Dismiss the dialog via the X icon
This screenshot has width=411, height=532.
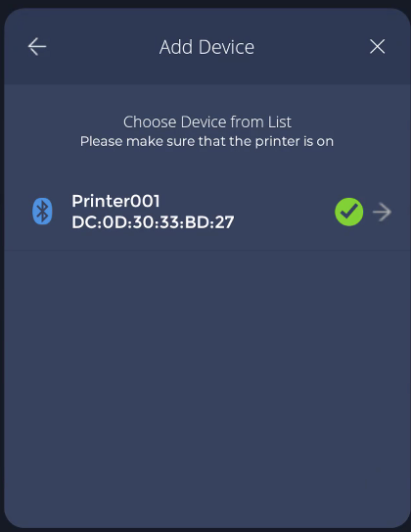pos(377,46)
